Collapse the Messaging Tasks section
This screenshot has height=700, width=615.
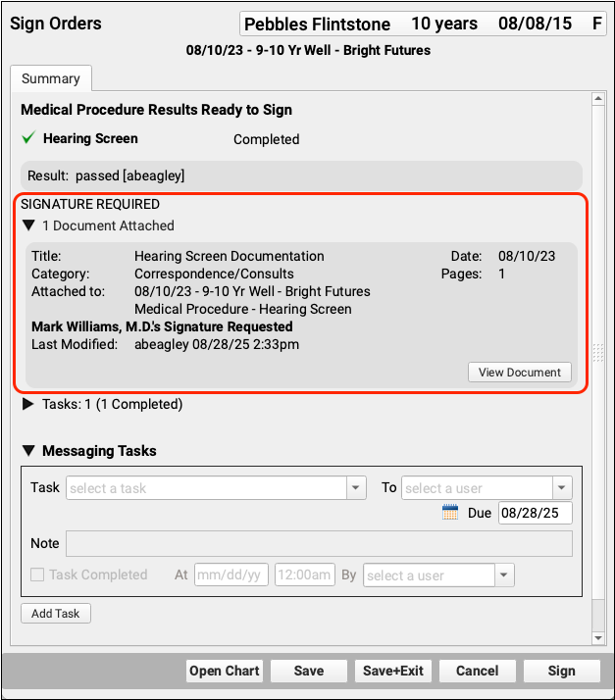point(28,451)
